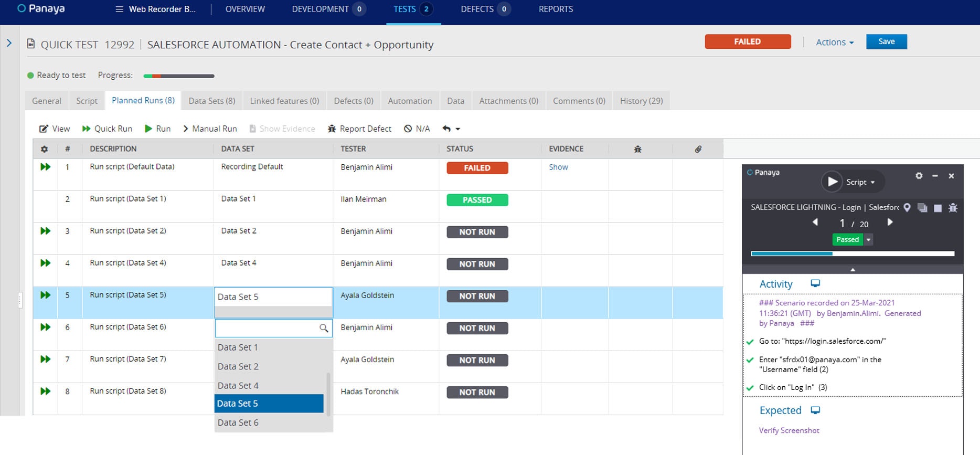Viewport: 980px width, 455px height.
Task: Open the Script dropdown in the recorder
Action: click(860, 182)
